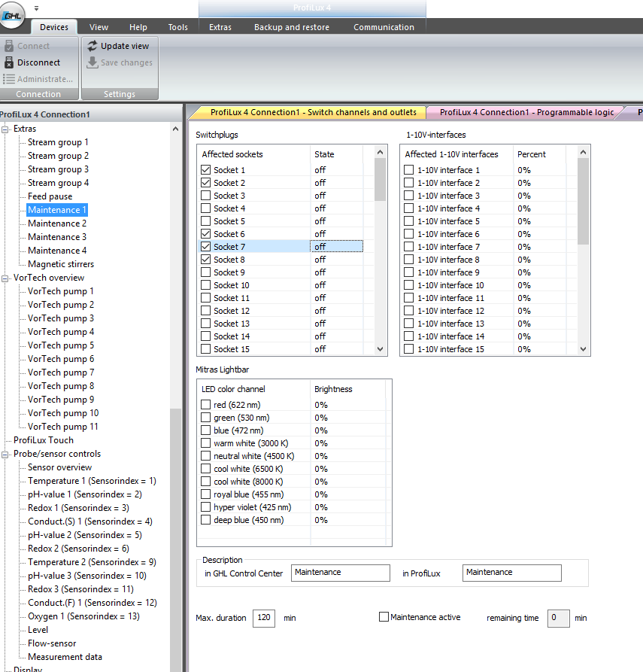Click up arrow of Switchplugs list scrollbar
643x672 pixels.
pyautogui.click(x=380, y=152)
